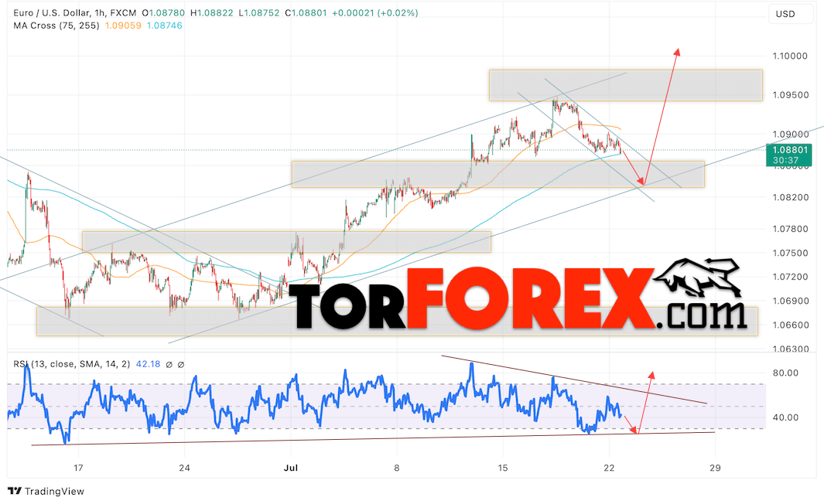The width and height of the screenshot is (824, 504).
Task: Click the Jul label on time axis
Action: (x=291, y=468)
